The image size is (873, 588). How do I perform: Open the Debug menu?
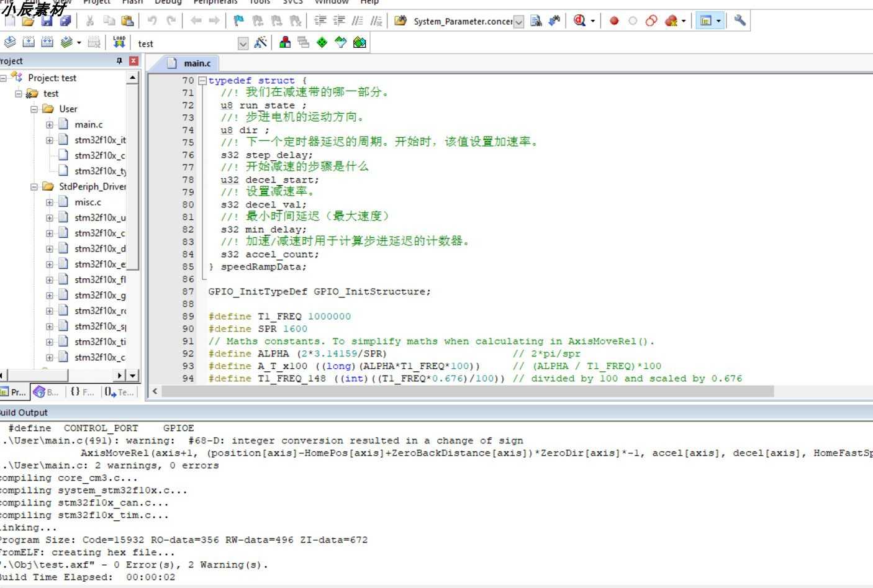168,2
